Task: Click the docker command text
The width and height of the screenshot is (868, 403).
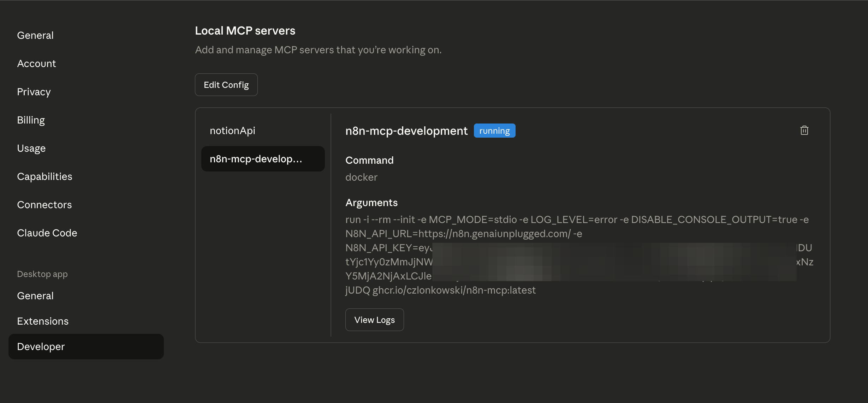Action: coord(361,177)
